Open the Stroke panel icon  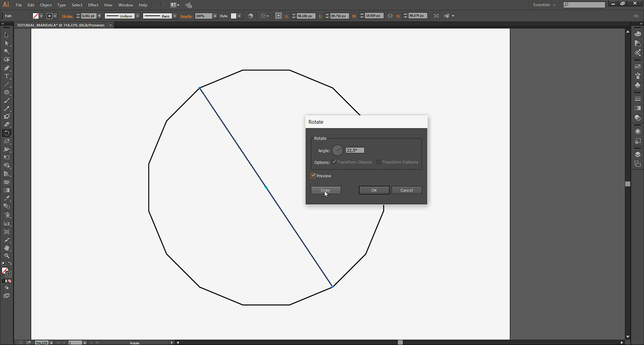pos(638,99)
